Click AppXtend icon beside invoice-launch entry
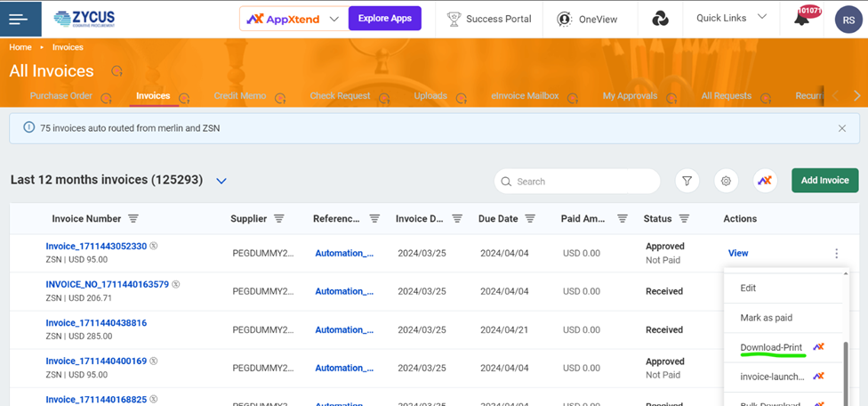This screenshot has height=406, width=868. 819,377
